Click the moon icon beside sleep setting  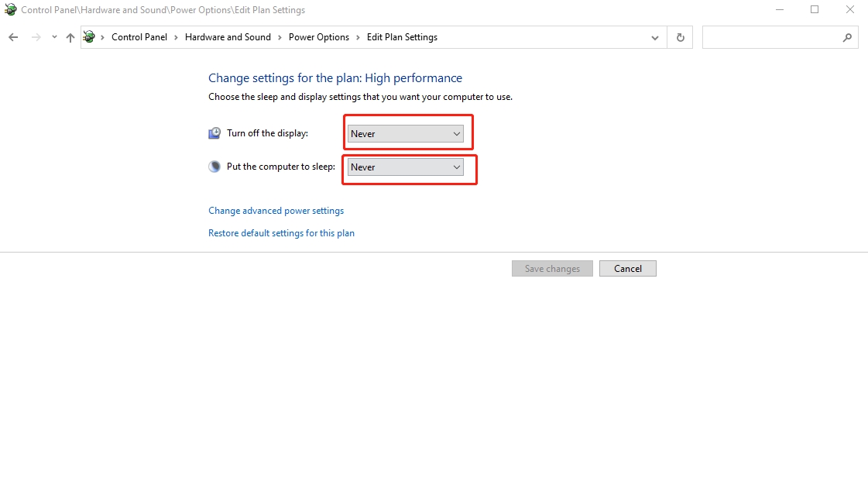(x=214, y=167)
